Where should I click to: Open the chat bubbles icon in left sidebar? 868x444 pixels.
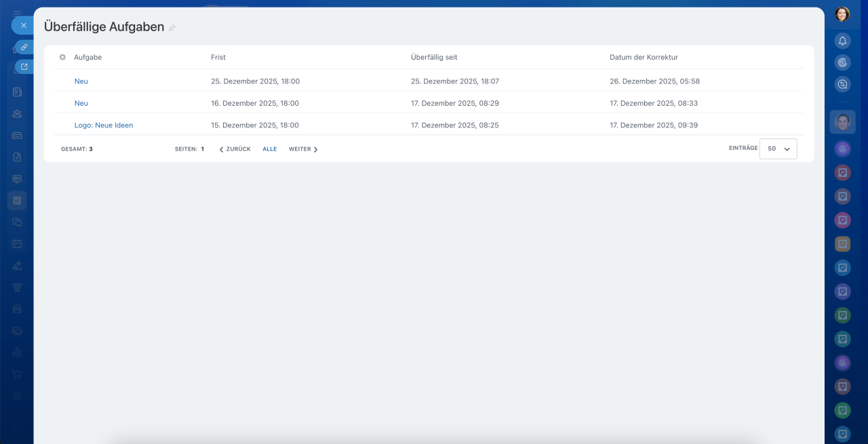(17, 222)
